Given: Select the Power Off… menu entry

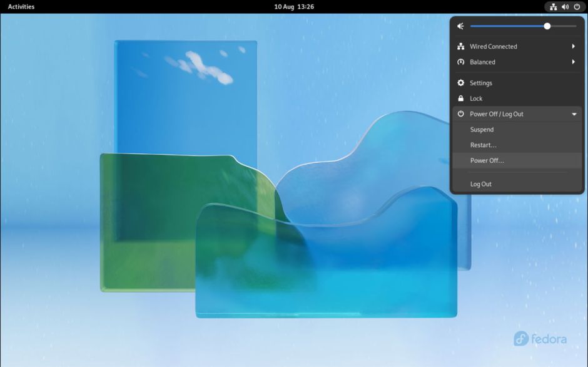Looking at the screenshot, I should [487, 160].
